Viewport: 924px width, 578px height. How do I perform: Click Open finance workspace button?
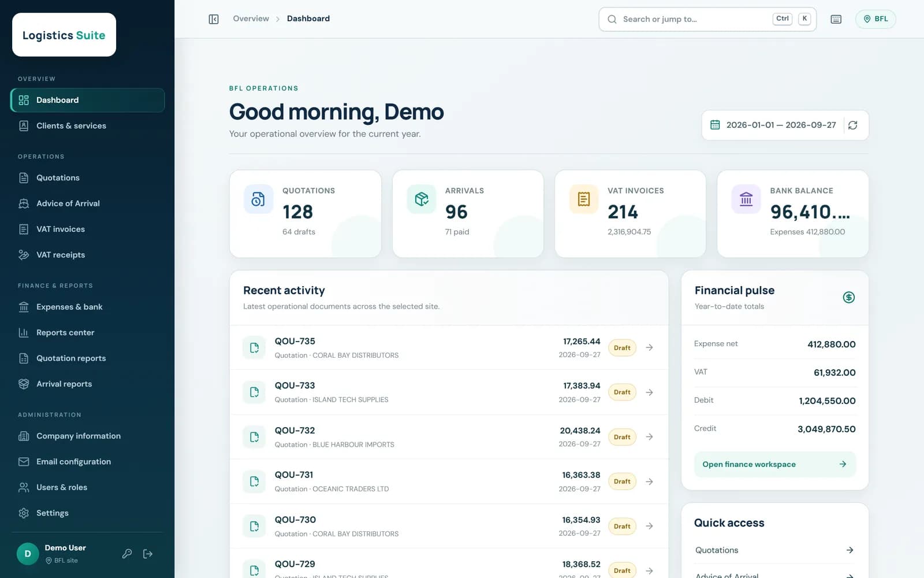[x=774, y=464]
